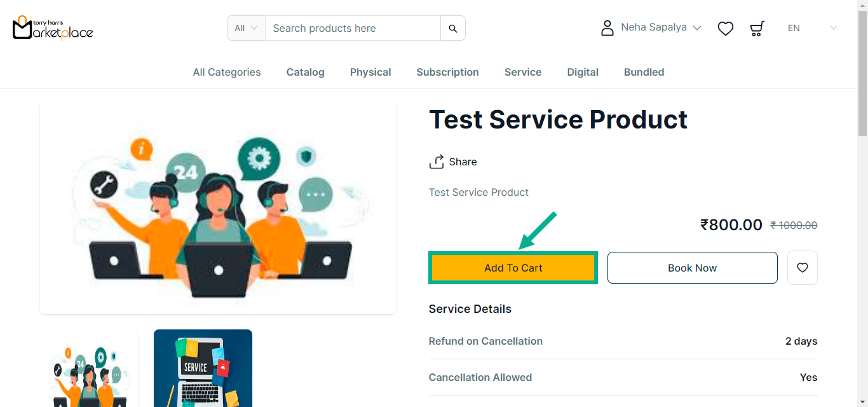
Task: Expand the All search category dropdown
Action: (246, 28)
